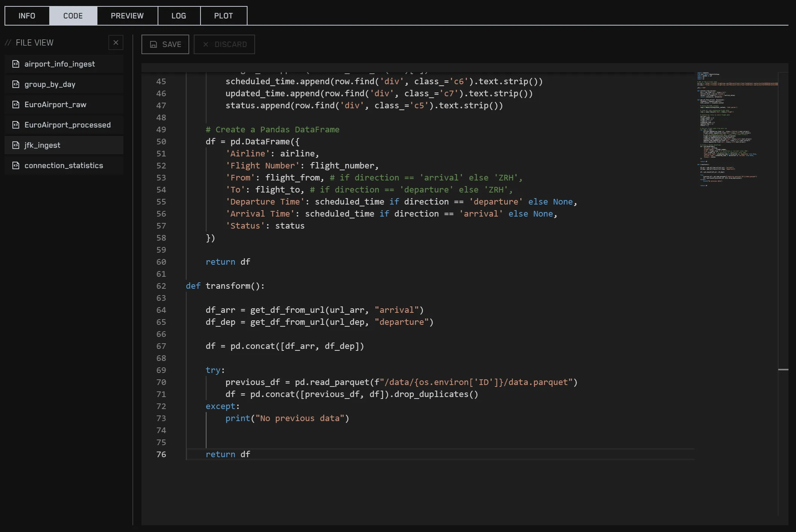Image resolution: width=796 pixels, height=532 pixels.
Task: Click the group_by_day file icon
Action: click(16, 84)
